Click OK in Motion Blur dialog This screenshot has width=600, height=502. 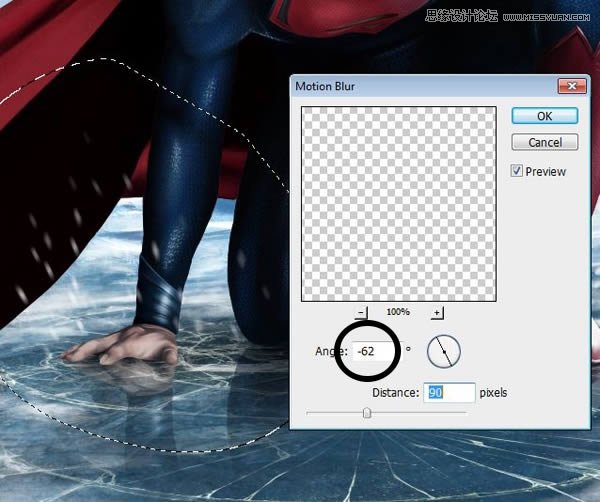tap(545, 116)
